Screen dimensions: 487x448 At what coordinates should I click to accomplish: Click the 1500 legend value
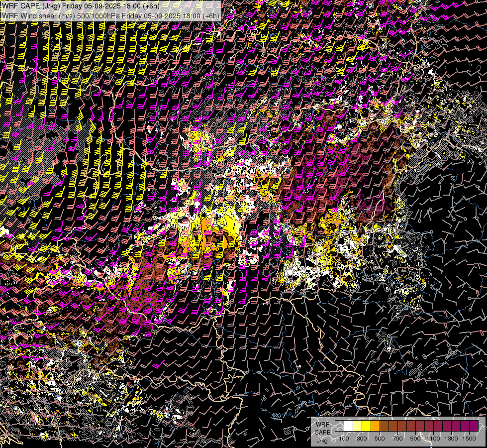pyautogui.click(x=469, y=439)
